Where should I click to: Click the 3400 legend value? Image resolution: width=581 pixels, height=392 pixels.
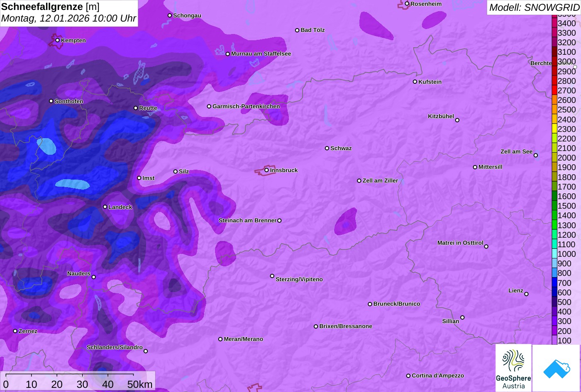[x=566, y=24]
